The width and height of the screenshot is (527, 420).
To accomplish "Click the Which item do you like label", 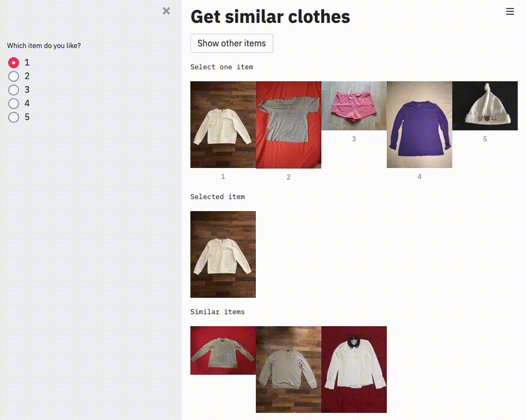I will 44,45.
